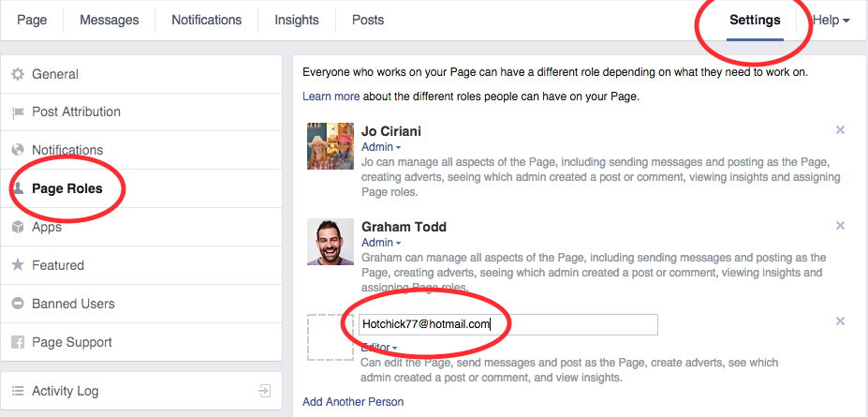Open the Messages tab
The image size is (868, 417).
109,20
